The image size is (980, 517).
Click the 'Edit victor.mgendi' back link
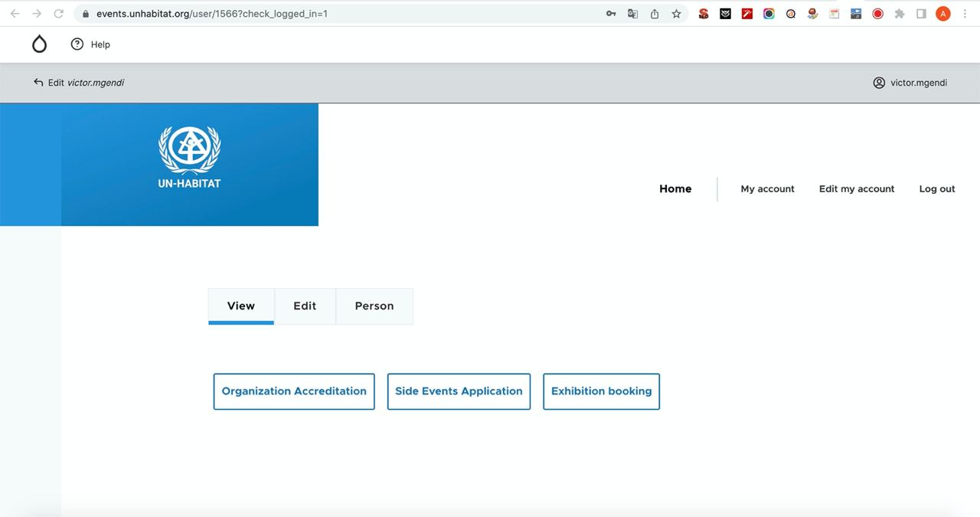pos(78,83)
